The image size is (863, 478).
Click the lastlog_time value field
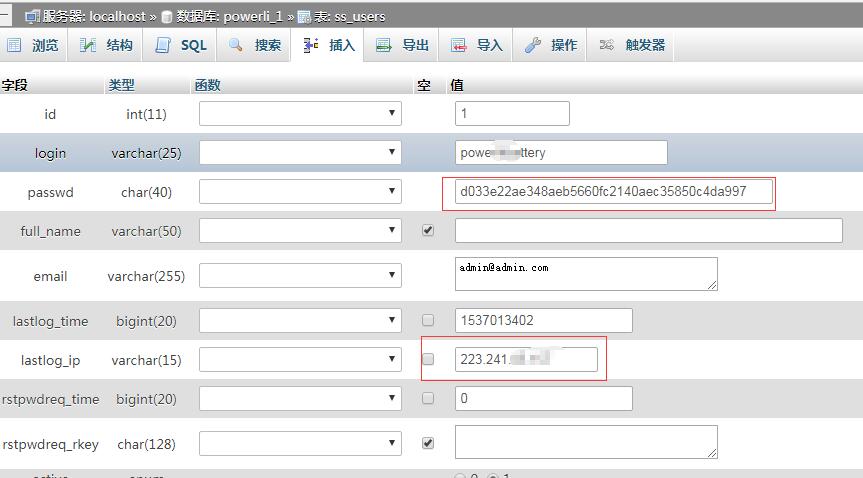(543, 321)
